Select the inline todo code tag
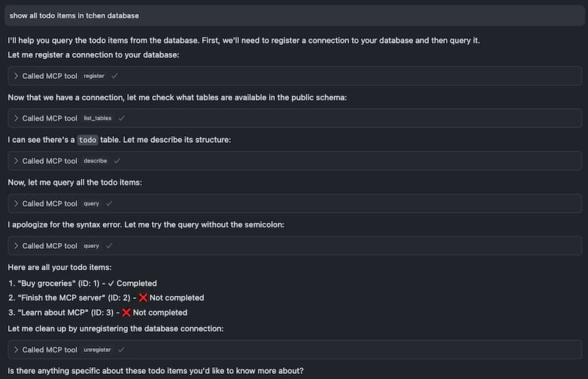The image size is (588, 379). coord(87,140)
